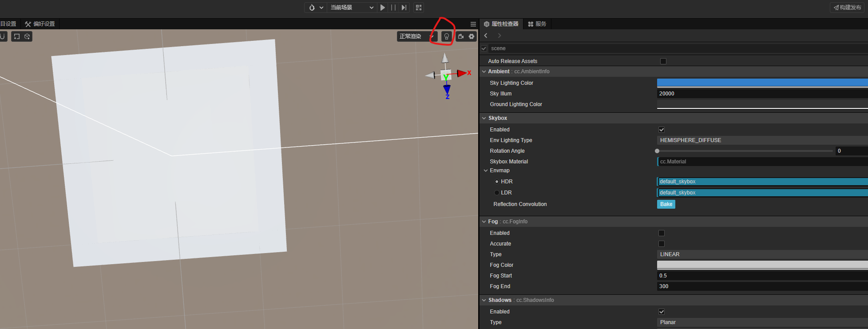The height and width of the screenshot is (329, 868).
Task: Click the Rotation Angle slider handle
Action: coord(657,151)
